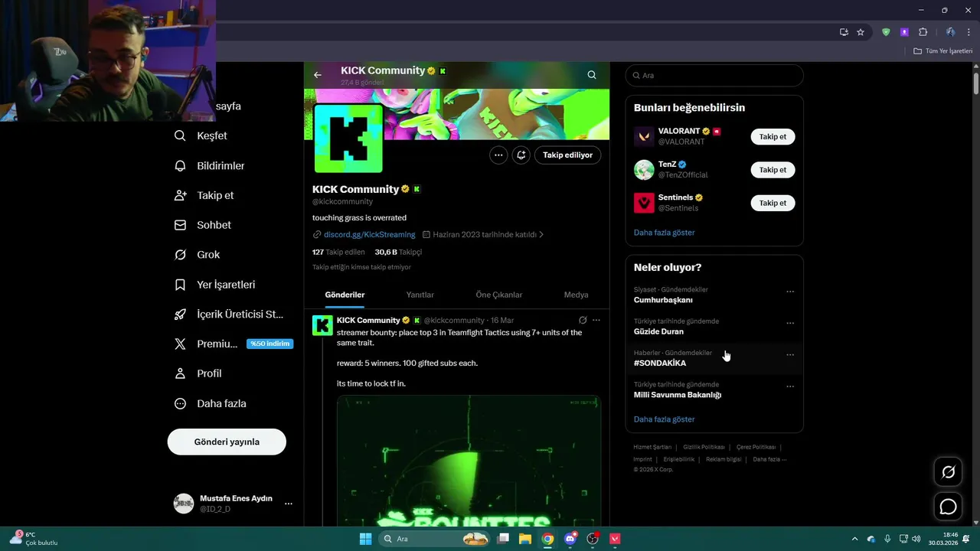Switch to Medya tab
Screen dimensions: 980x551
pyautogui.click(x=577, y=295)
